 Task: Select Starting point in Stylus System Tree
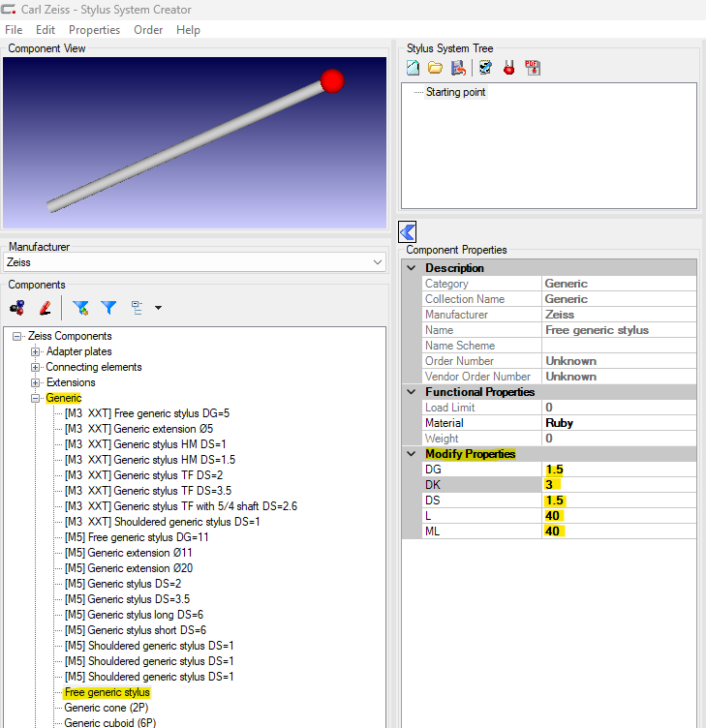[455, 92]
